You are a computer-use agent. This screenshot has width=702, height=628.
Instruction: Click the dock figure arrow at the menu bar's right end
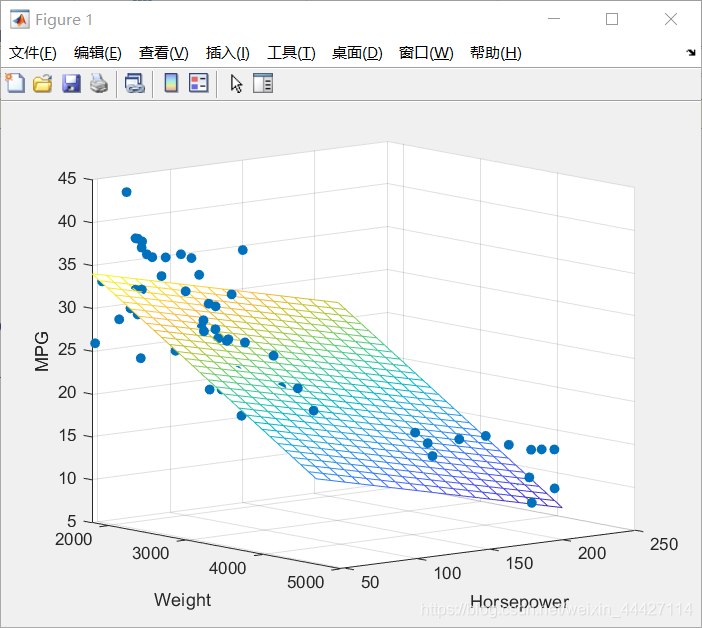(691, 53)
